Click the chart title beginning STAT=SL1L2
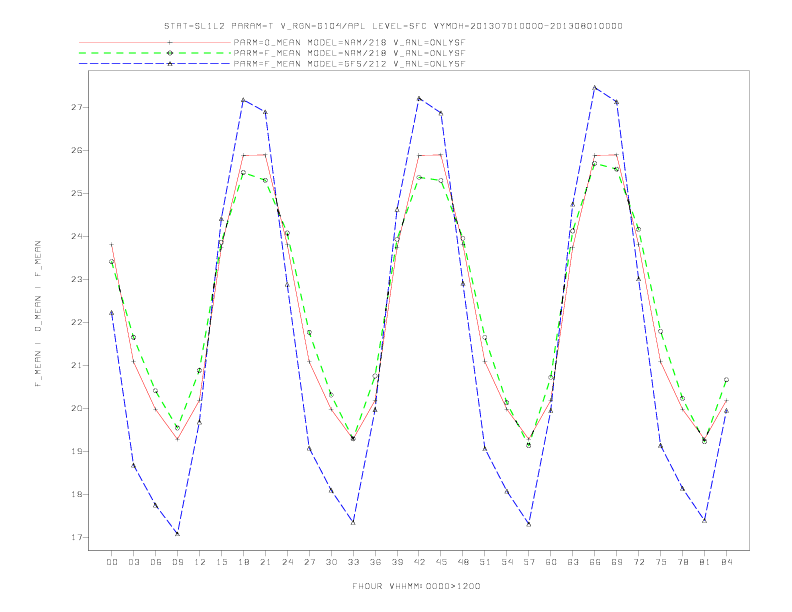 (393, 26)
